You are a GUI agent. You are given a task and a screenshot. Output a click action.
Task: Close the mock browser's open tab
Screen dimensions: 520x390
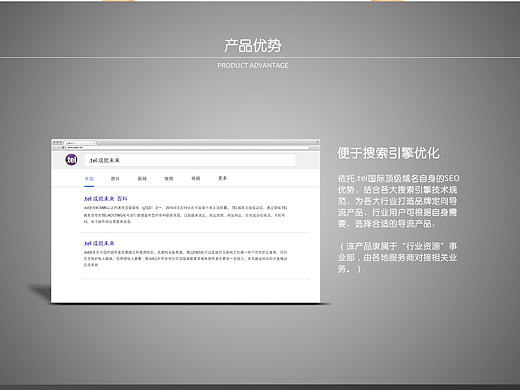click(94, 143)
